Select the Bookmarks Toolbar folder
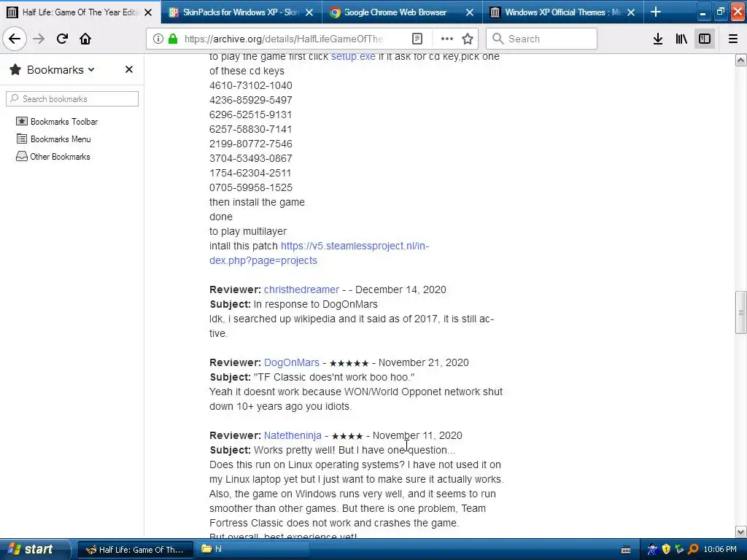The height and width of the screenshot is (560, 747). coord(57,122)
